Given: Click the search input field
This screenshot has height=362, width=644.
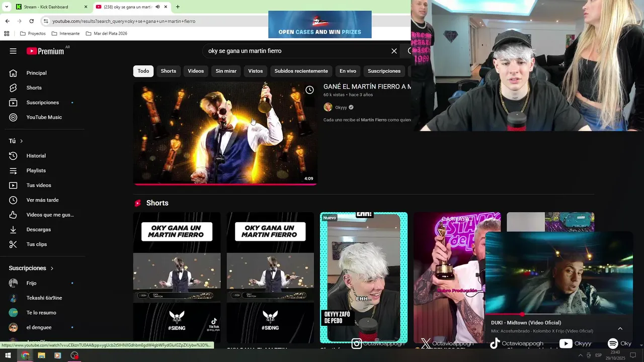Looking at the screenshot, I should point(296,51).
